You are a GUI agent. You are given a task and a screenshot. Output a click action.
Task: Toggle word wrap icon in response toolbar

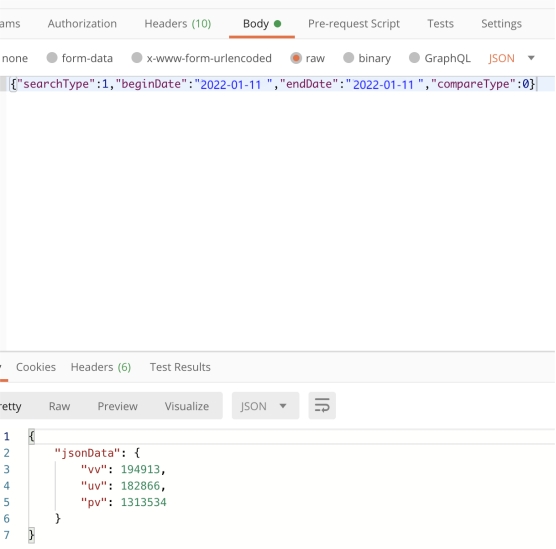[322, 405]
